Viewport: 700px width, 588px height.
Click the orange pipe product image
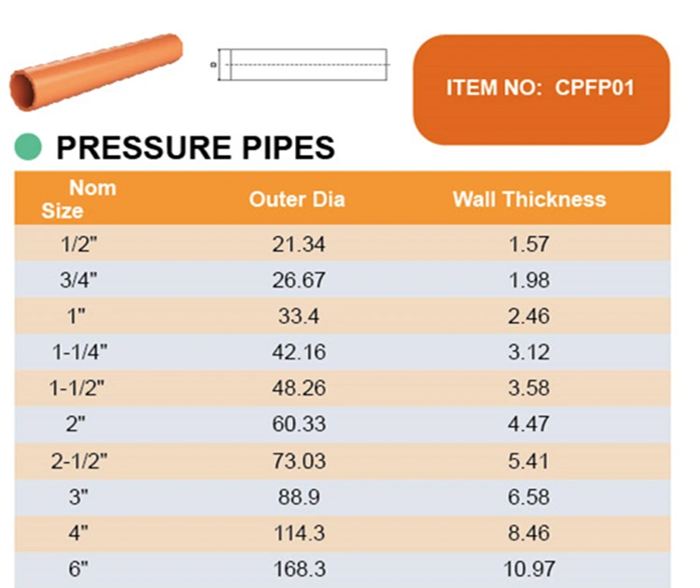click(96, 72)
